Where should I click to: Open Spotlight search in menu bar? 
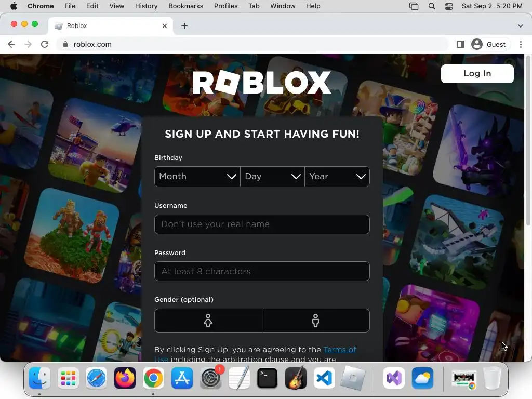click(x=432, y=6)
